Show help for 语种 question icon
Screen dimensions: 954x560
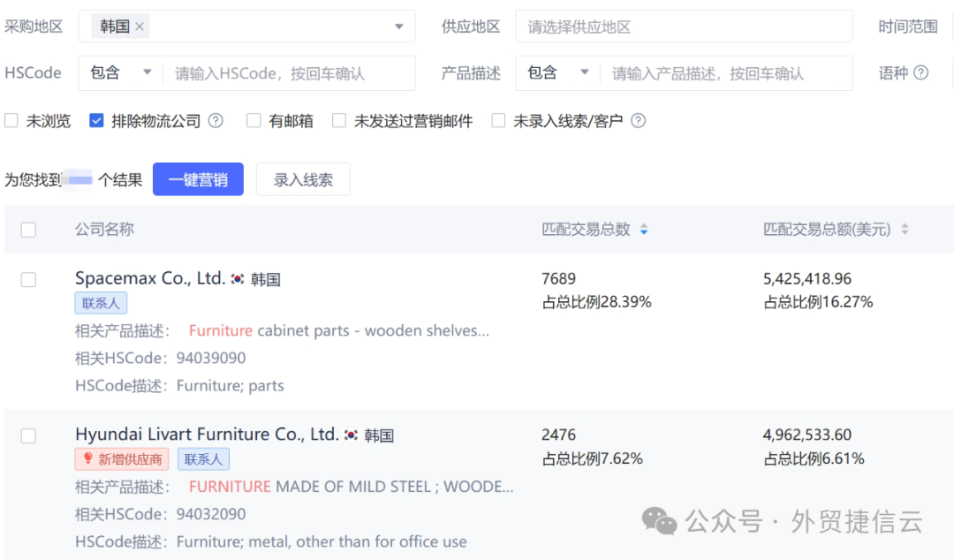[921, 73]
